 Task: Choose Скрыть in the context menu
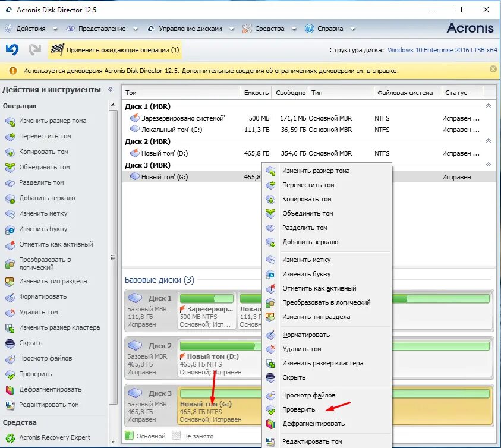point(326,377)
